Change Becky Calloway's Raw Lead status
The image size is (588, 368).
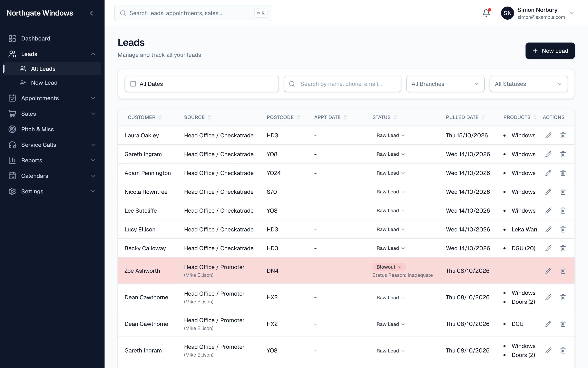pyautogui.click(x=390, y=248)
